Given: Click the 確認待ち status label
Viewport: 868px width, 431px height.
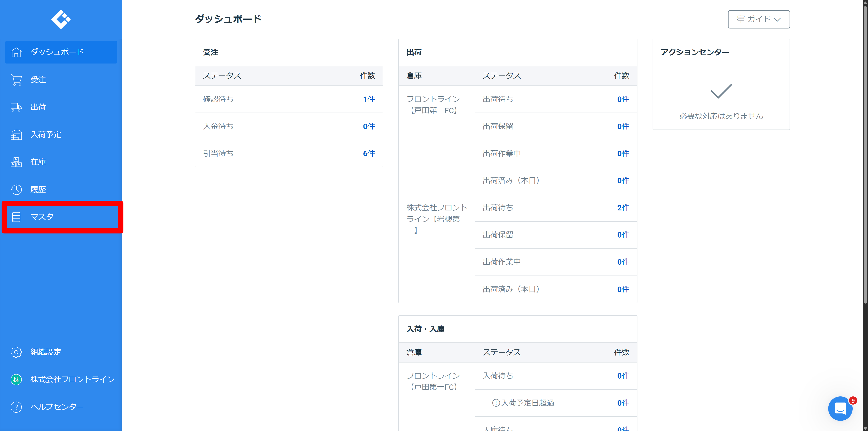Looking at the screenshot, I should coord(218,99).
